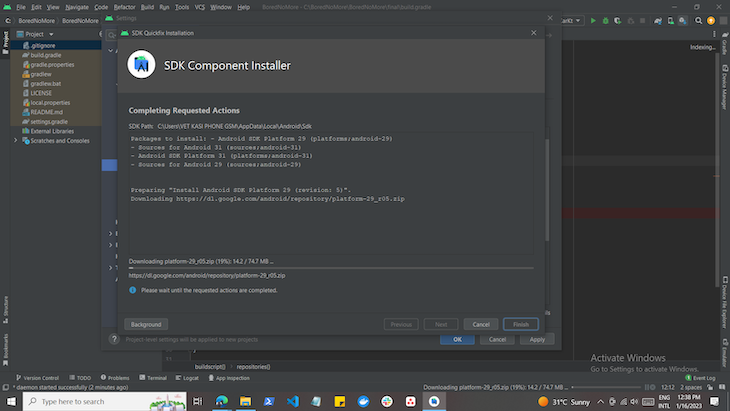
Task: Click the Windows Start button
Action: [x=11, y=401]
